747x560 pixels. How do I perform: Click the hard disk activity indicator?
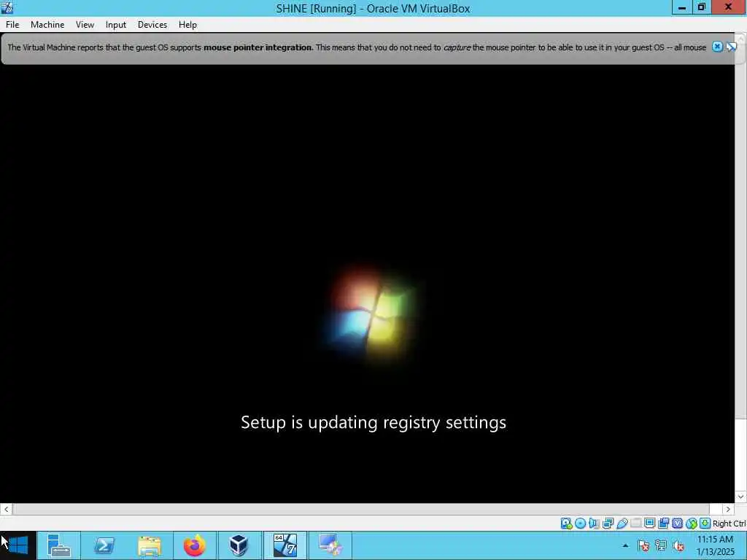[x=566, y=524]
